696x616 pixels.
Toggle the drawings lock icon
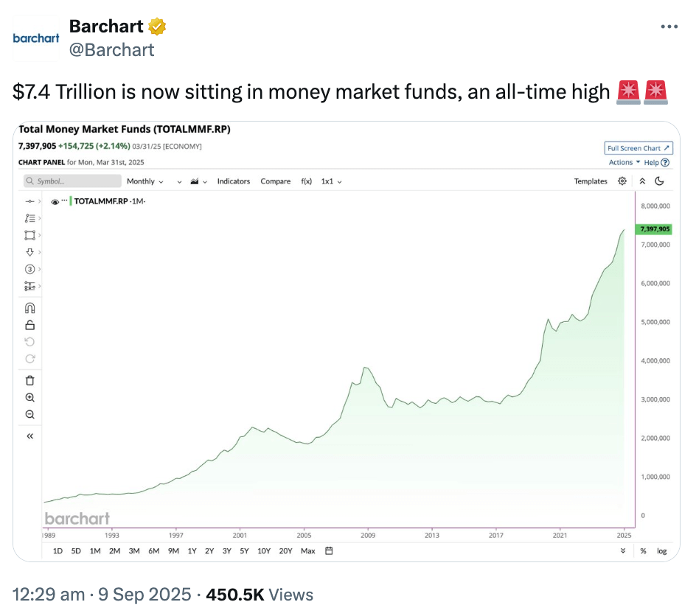pos(30,325)
